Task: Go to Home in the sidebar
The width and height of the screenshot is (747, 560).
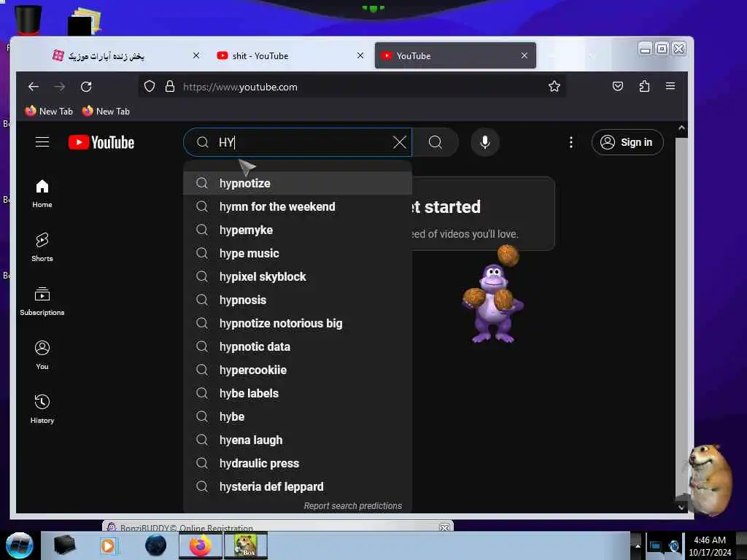Action: [42, 193]
